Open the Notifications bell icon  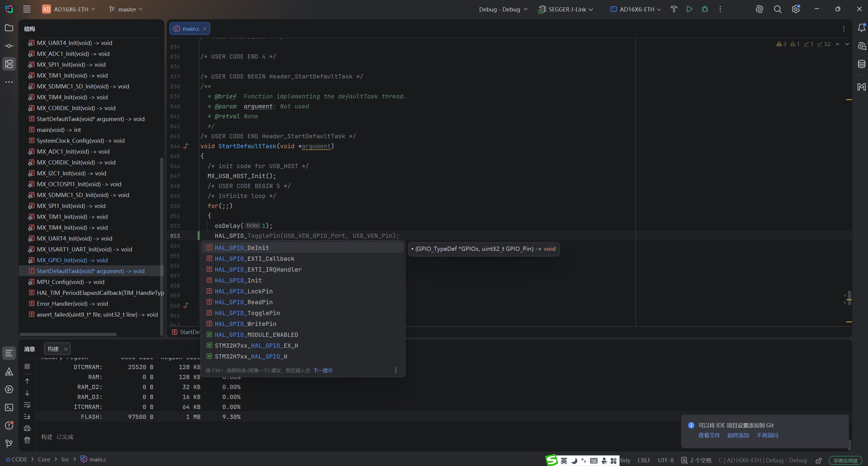(x=861, y=27)
